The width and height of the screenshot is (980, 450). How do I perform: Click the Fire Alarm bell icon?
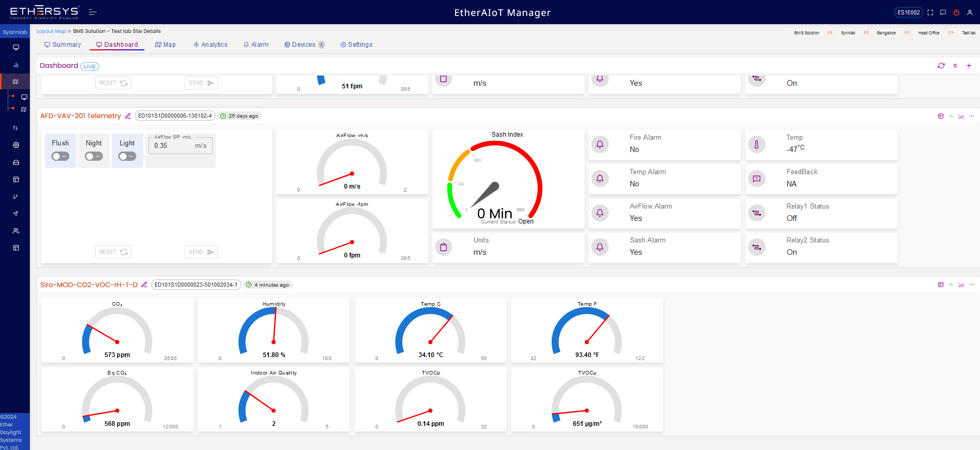point(600,144)
